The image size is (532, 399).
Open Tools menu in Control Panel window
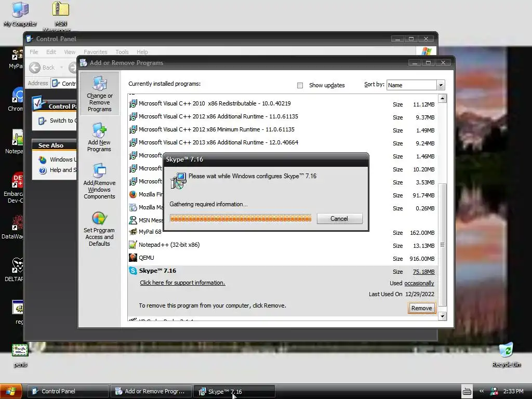[x=122, y=52]
